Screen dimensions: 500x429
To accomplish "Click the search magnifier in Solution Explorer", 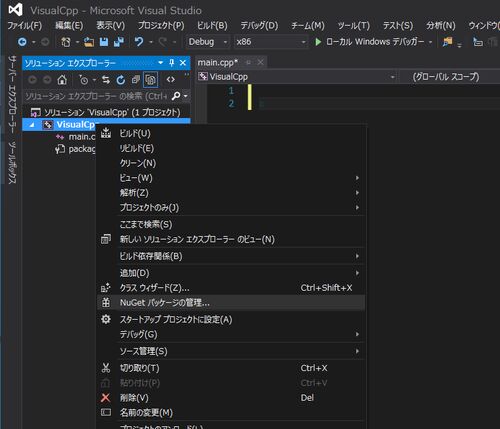I will 176,96.
